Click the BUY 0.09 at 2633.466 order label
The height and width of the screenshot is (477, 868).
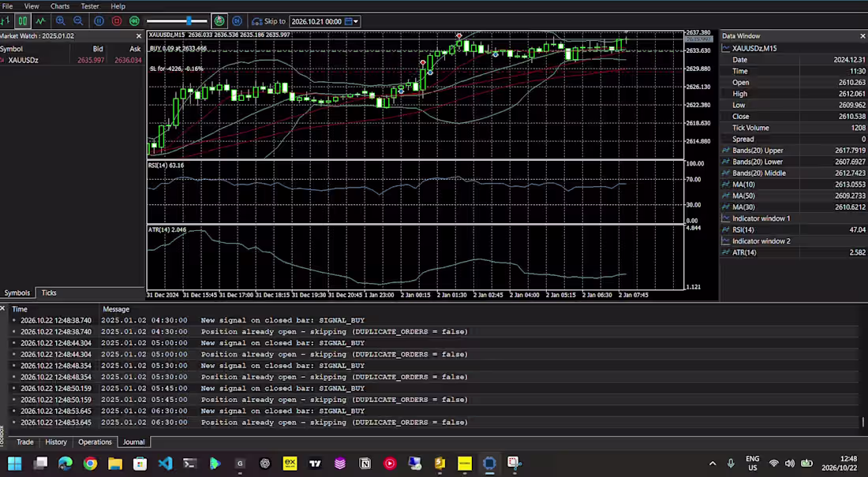[178, 49]
